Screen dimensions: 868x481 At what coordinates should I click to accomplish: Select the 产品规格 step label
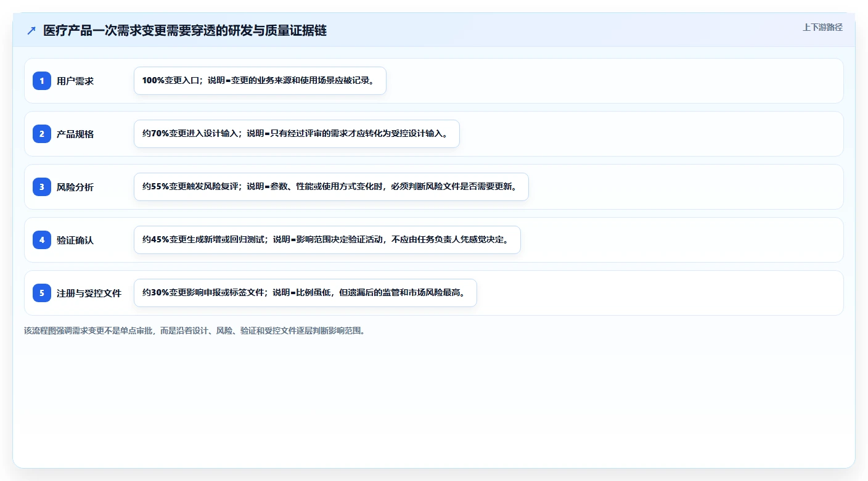click(75, 134)
